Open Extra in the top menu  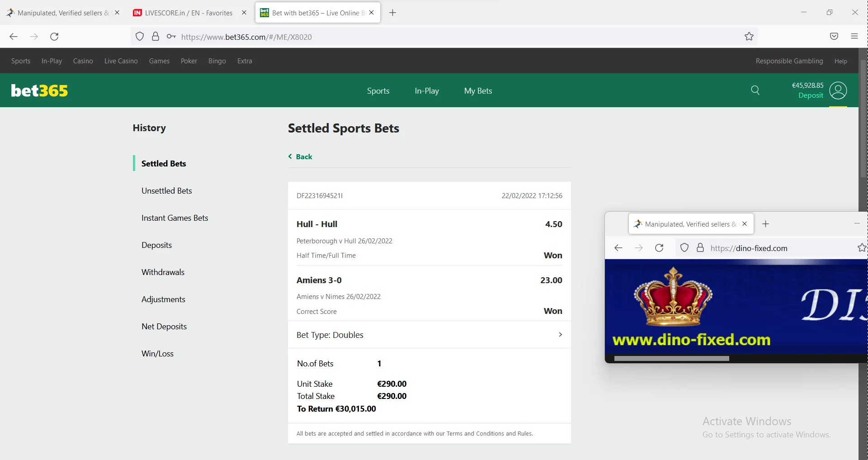click(245, 61)
